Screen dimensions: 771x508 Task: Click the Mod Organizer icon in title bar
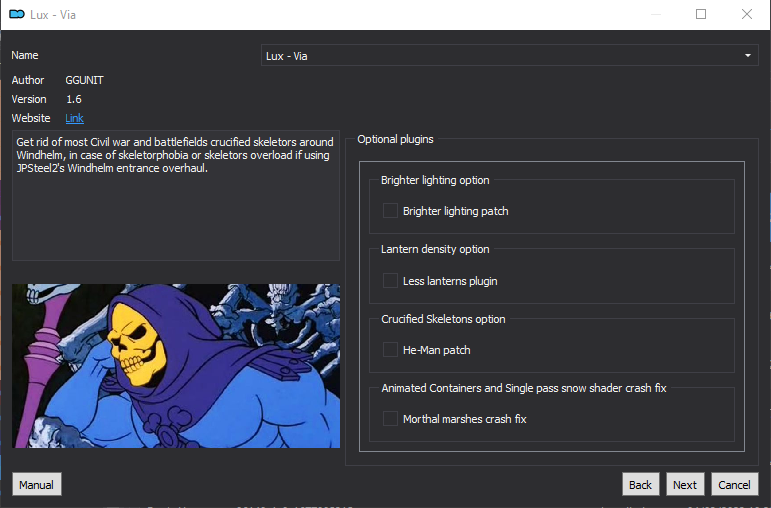pyautogui.click(x=17, y=14)
